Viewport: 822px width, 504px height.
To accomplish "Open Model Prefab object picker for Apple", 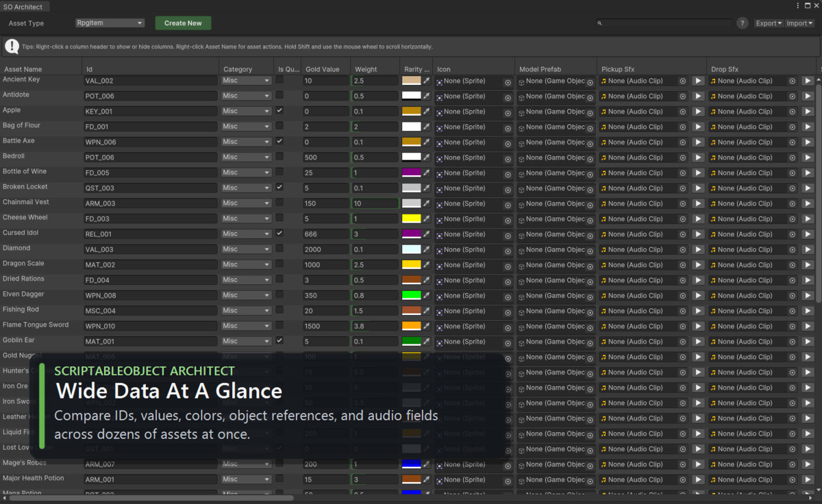I will [590, 112].
